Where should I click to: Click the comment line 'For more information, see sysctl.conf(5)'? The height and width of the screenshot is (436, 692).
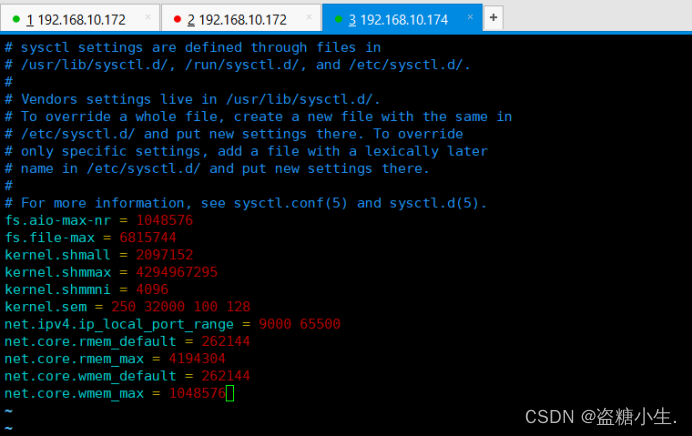pyautogui.click(x=246, y=203)
